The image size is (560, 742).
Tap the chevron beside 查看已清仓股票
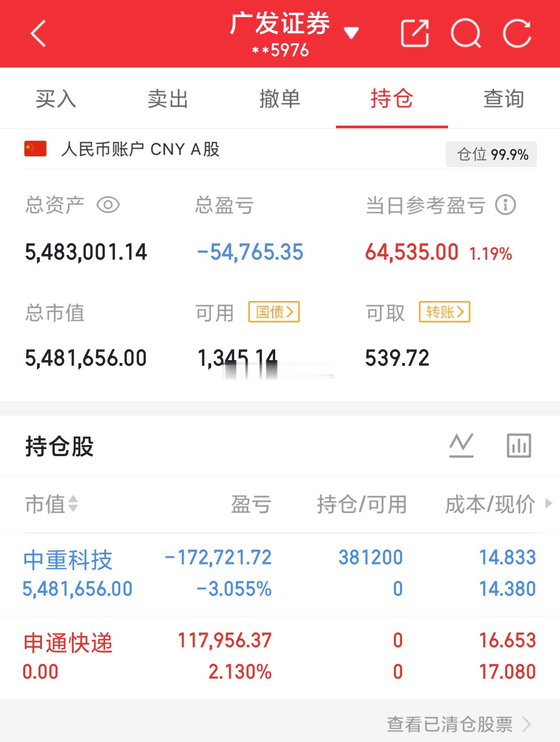coord(527,725)
